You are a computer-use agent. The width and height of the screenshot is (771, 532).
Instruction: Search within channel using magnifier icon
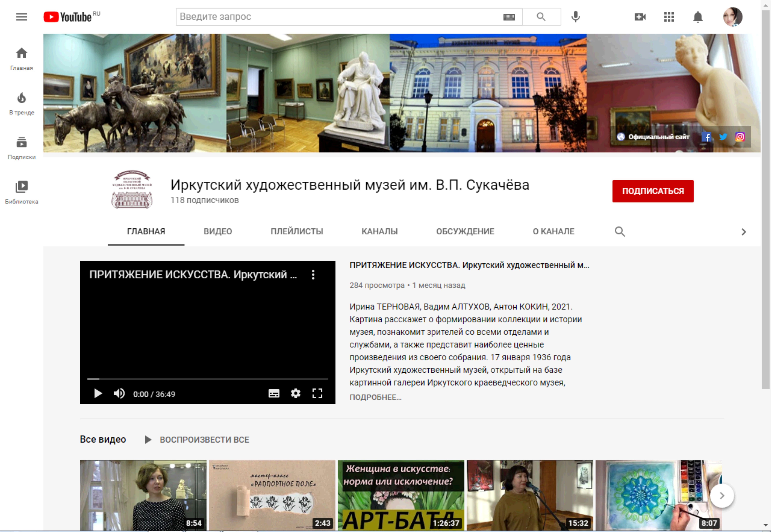pos(620,231)
